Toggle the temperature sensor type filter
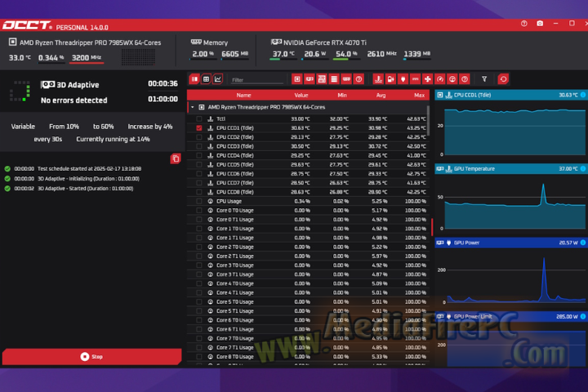This screenshot has height=392, width=588. point(378,79)
